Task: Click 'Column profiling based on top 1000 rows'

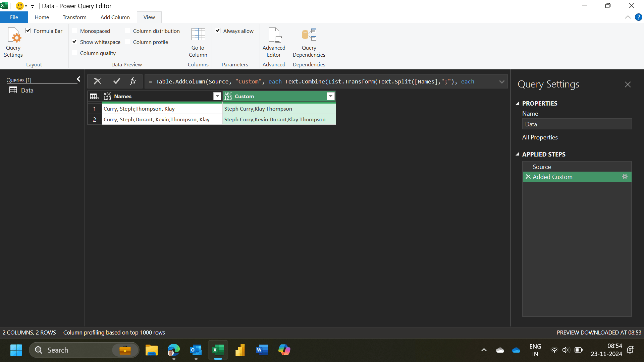Action: click(x=114, y=333)
